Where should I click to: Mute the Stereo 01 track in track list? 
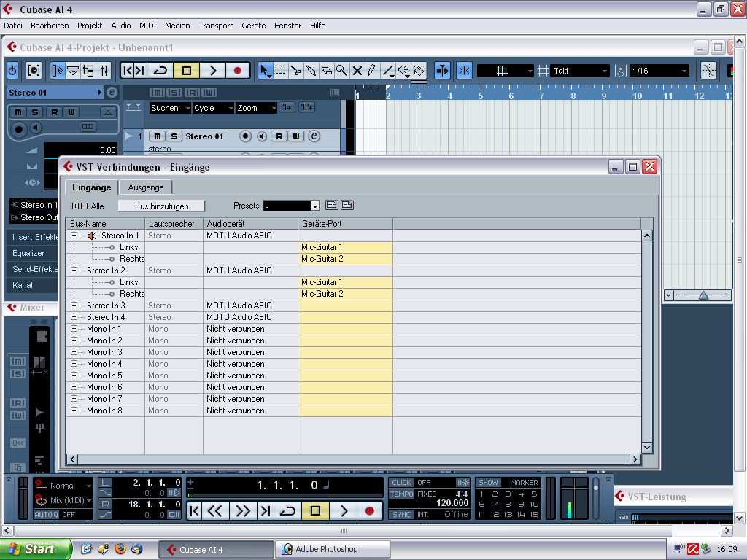click(158, 136)
